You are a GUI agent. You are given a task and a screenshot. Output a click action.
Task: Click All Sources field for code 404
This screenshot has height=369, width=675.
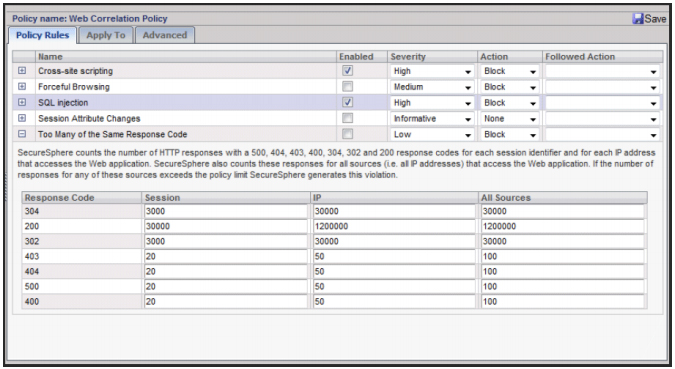coord(562,272)
